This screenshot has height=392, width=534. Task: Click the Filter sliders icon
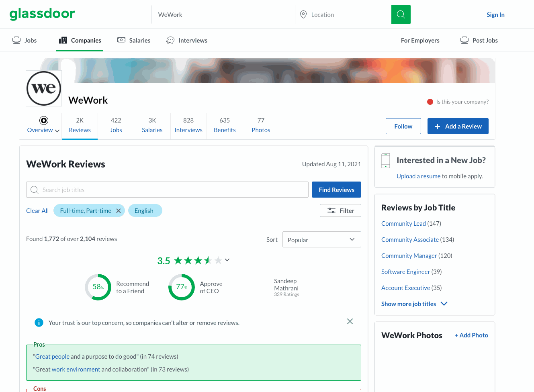pyautogui.click(x=331, y=210)
